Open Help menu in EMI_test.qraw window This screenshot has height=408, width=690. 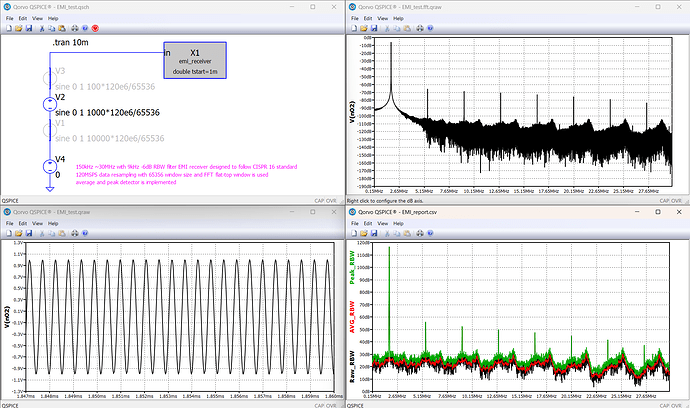(53, 224)
